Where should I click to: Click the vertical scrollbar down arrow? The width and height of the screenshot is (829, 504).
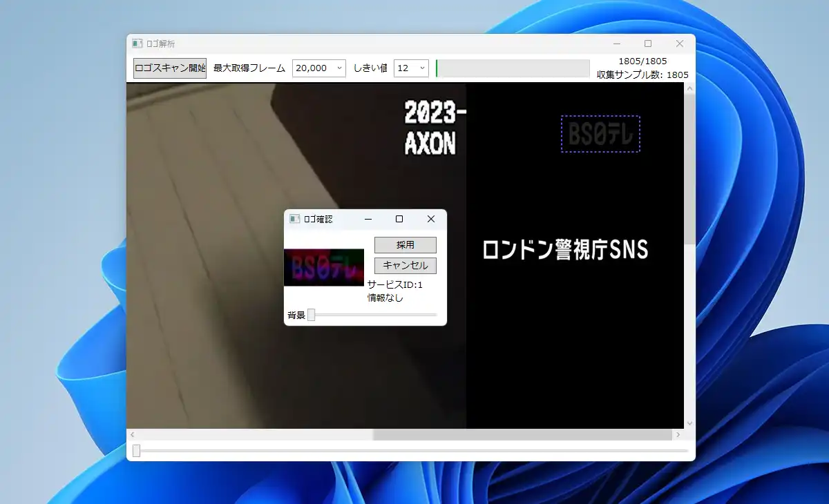pos(689,423)
